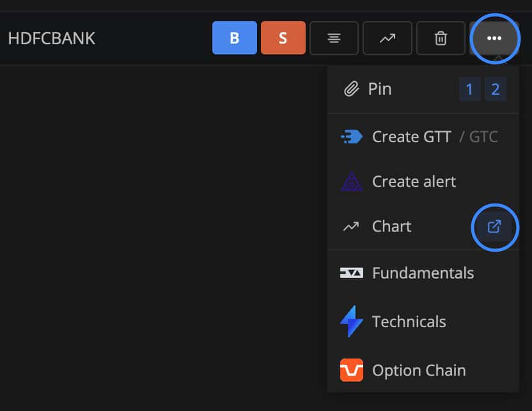Click the GTC option label
This screenshot has height=411, width=532.
pos(483,137)
